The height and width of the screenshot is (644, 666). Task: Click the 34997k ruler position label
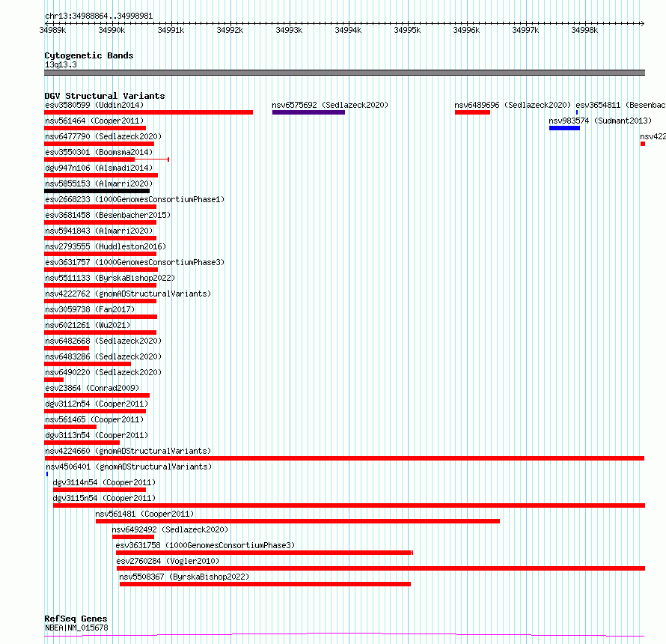[525, 30]
